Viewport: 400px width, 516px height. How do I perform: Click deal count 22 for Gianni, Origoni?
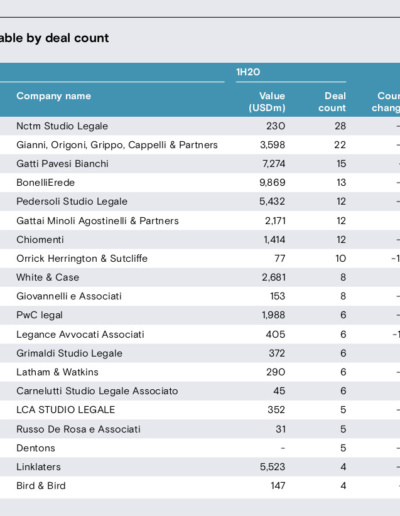[x=340, y=145]
